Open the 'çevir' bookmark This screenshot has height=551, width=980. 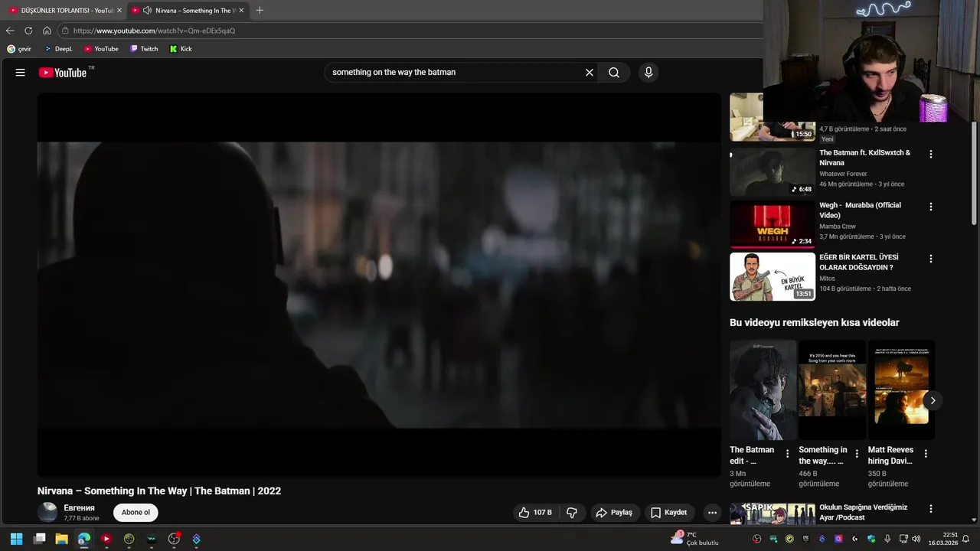(x=19, y=49)
